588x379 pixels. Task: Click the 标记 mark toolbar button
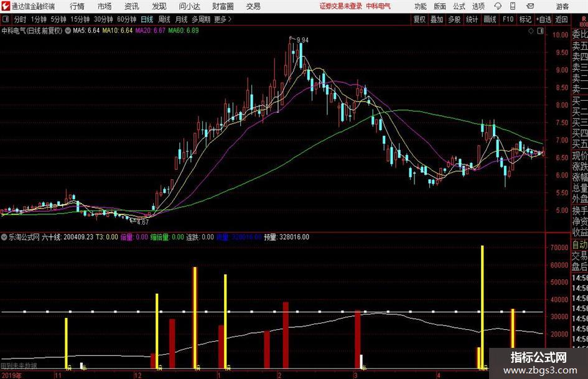[525, 19]
